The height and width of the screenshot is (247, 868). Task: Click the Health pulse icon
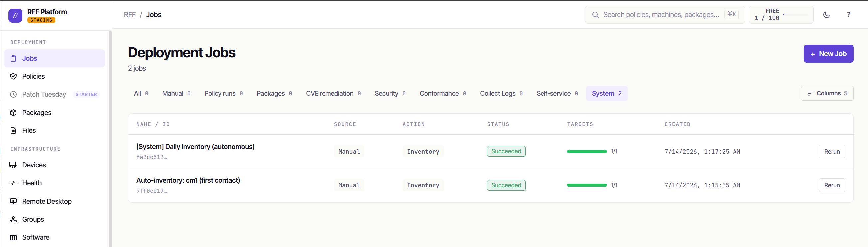click(x=13, y=183)
